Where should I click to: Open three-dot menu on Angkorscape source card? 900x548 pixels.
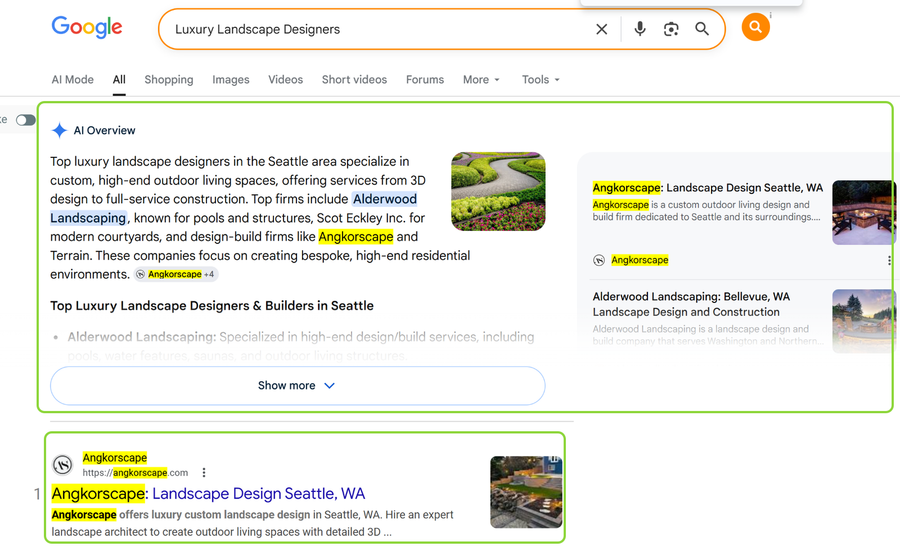(889, 261)
